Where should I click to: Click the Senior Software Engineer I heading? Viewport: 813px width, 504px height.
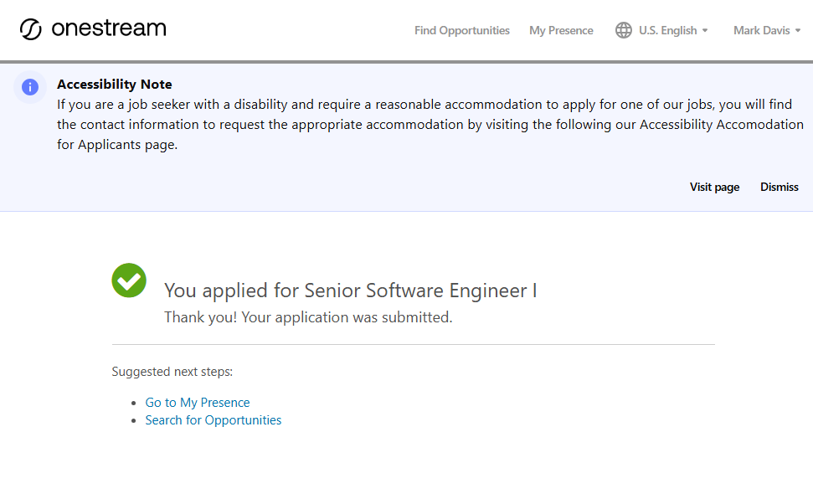[350, 291]
